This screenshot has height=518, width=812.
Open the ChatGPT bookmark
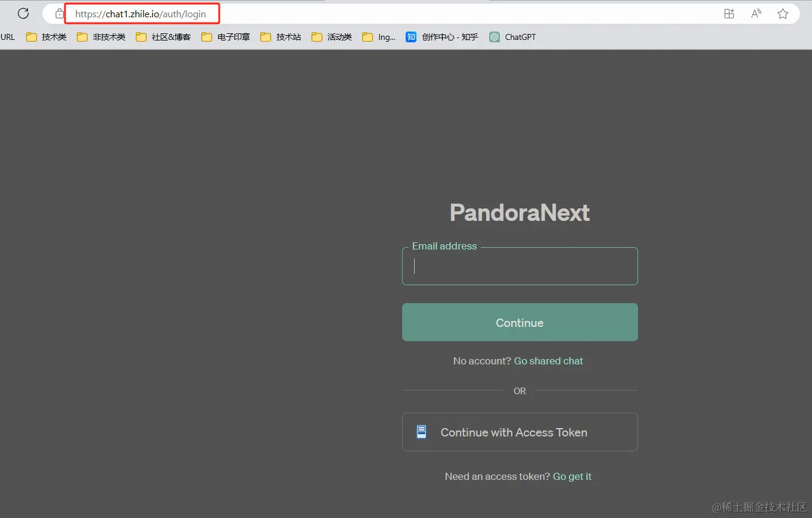tap(512, 37)
